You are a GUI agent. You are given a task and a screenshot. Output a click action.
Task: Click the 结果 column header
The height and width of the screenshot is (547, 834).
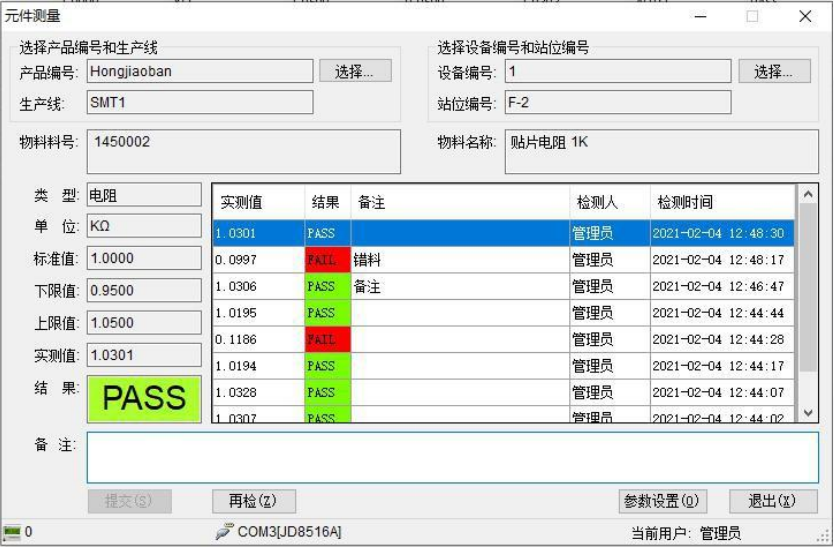pos(326,202)
